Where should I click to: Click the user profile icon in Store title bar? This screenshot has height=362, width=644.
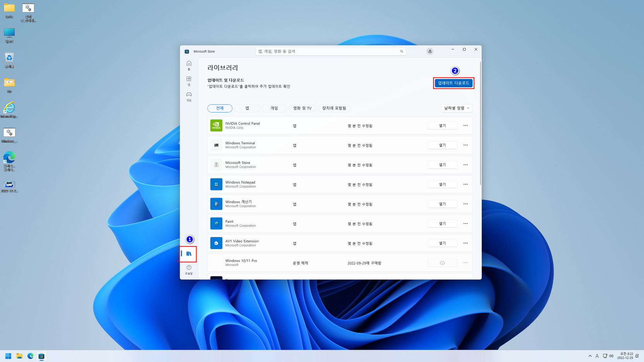point(430,51)
